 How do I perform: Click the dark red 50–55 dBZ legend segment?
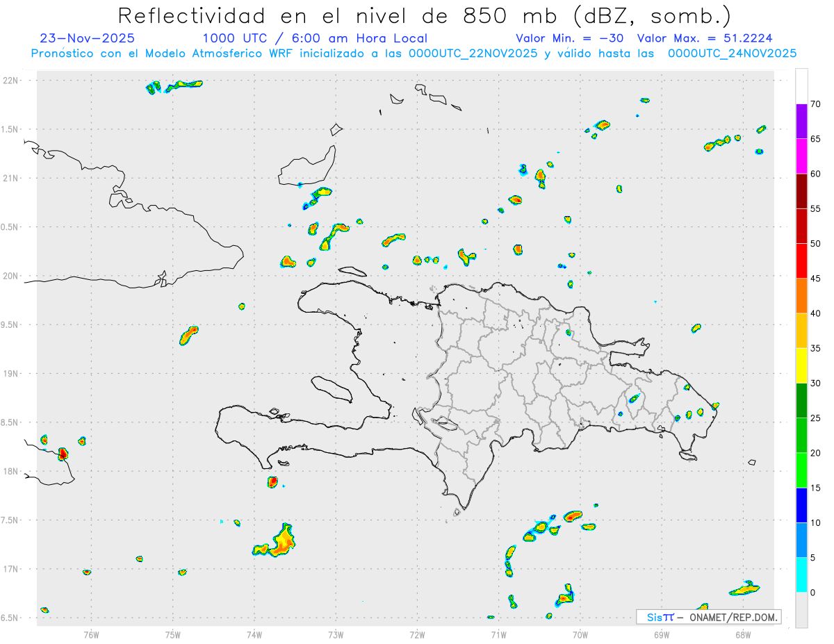coord(801,226)
